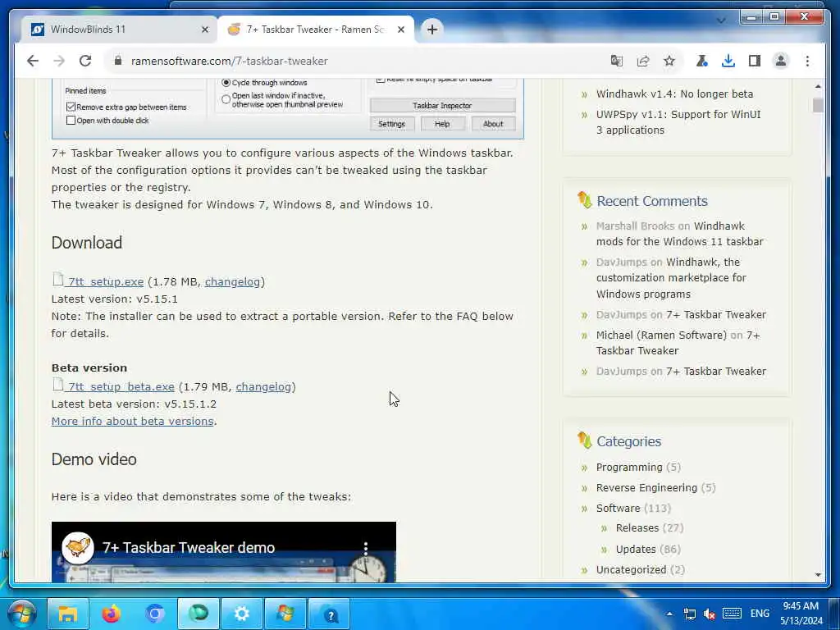840x630 pixels.
Task: Play the 7+ Taskbar Tweaker demo video
Action: 223,552
